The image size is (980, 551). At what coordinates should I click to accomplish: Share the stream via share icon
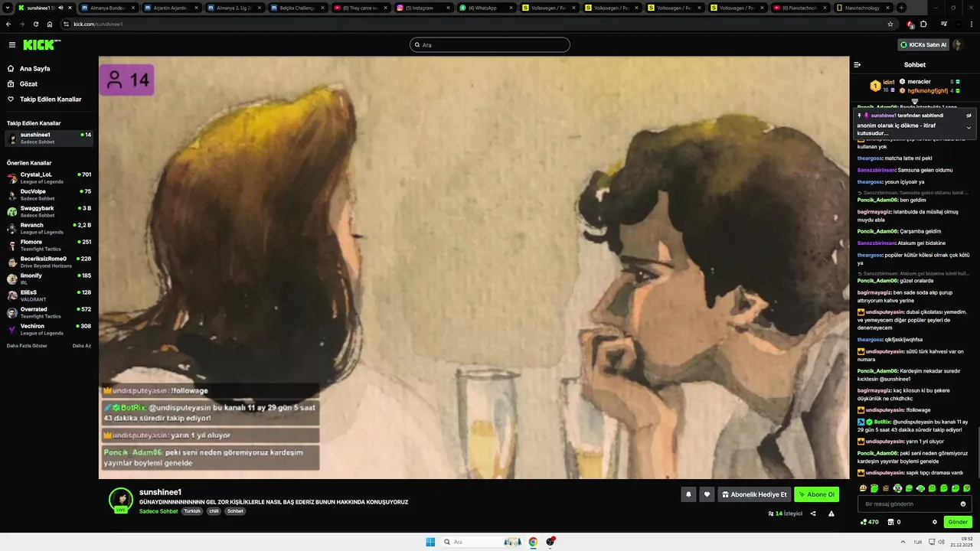pyautogui.click(x=813, y=514)
